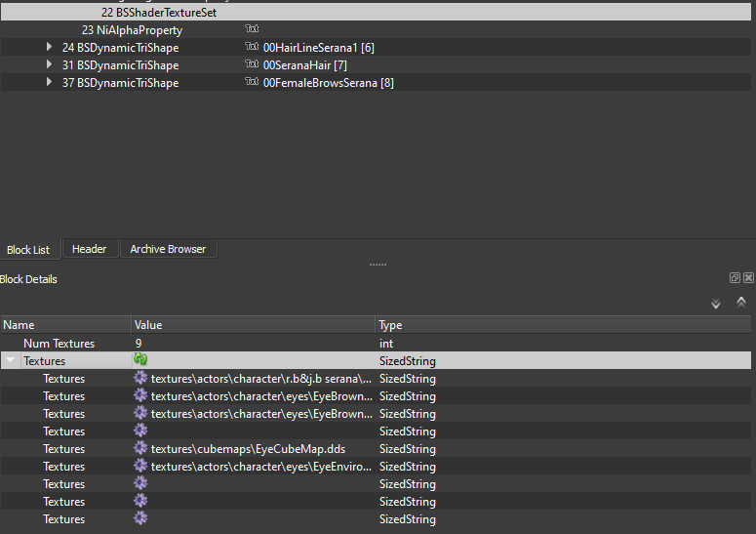Image resolution: width=756 pixels, height=534 pixels.
Task: Click the Name column header
Action: point(66,325)
